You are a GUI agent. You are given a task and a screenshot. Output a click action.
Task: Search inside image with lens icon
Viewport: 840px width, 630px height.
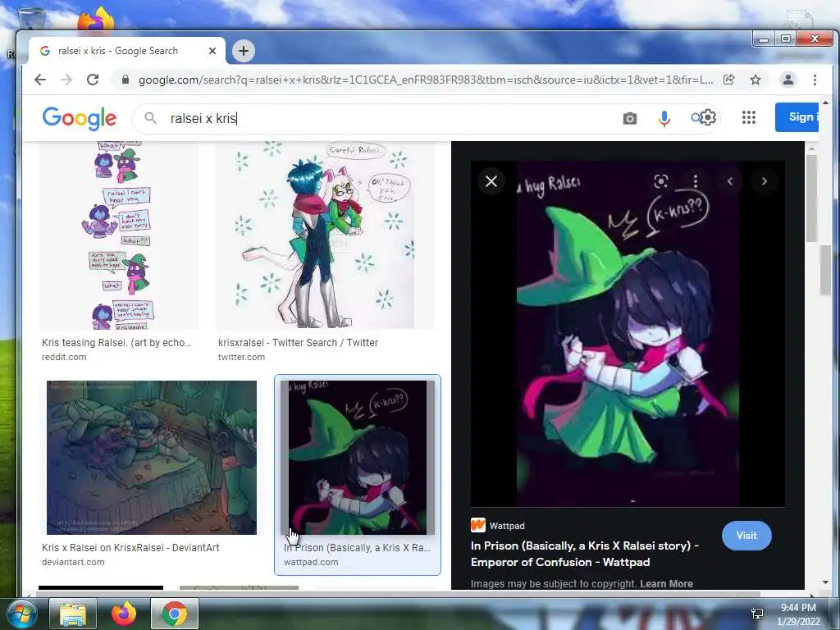click(x=661, y=181)
